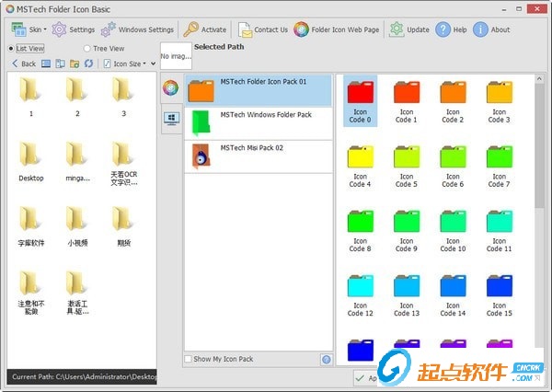Image resolution: width=552 pixels, height=392 pixels.
Task: Pick the folder Icon Code 7
Action: click(500, 166)
